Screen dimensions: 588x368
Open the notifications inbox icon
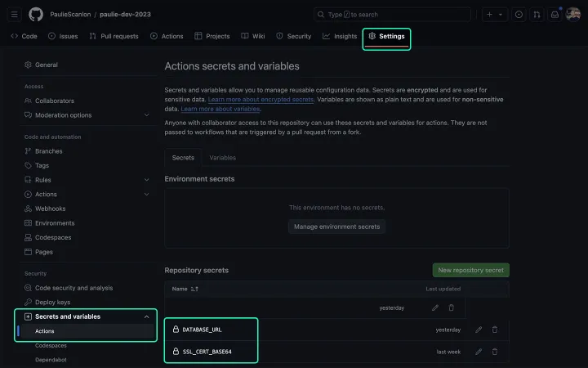(x=555, y=15)
